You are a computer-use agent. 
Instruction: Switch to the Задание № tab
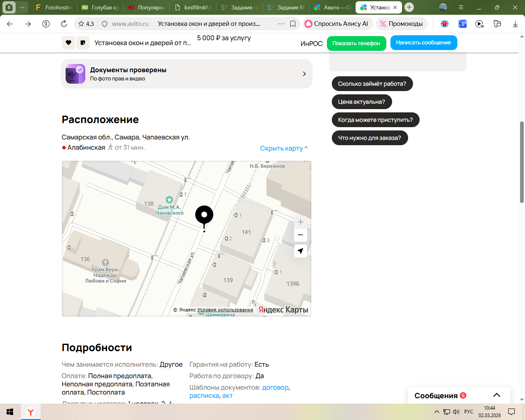point(285,7)
